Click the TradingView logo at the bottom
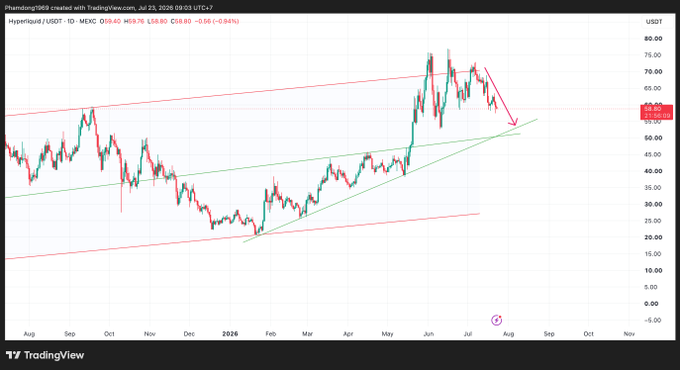The height and width of the screenshot is (370, 680). pyautogui.click(x=45, y=355)
